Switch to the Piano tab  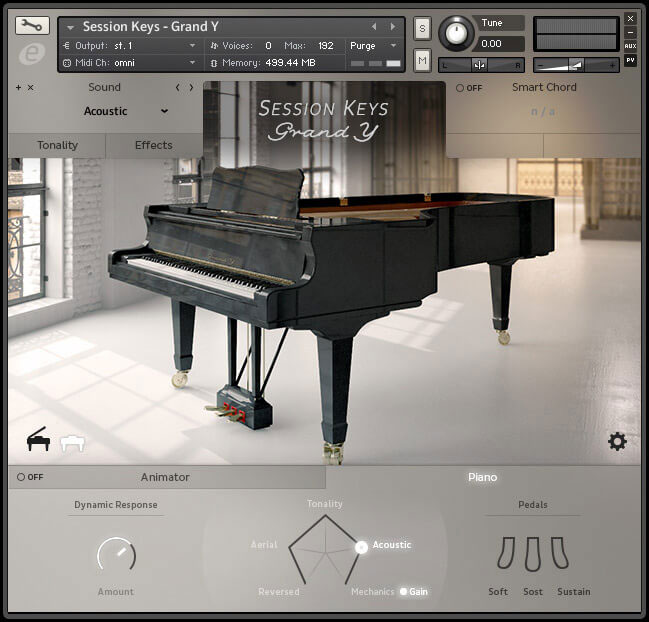pos(483,477)
